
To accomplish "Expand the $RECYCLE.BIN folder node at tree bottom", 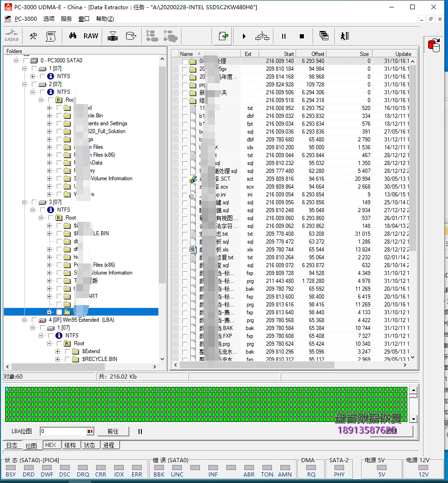I will [58, 359].
